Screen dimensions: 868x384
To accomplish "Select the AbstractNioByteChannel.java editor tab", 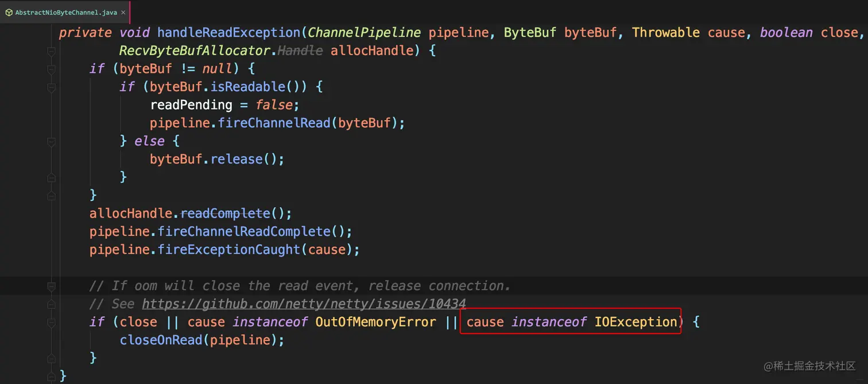I will pyautogui.click(x=65, y=12).
